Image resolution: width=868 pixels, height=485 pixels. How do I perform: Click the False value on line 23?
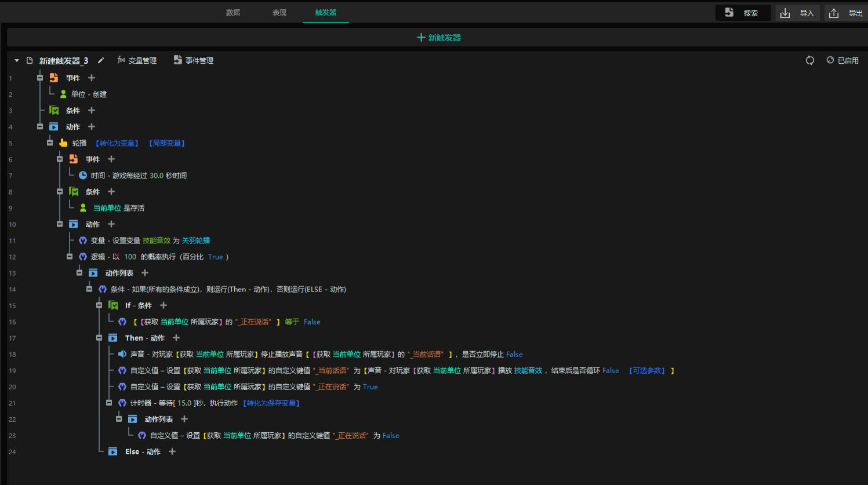tap(391, 435)
